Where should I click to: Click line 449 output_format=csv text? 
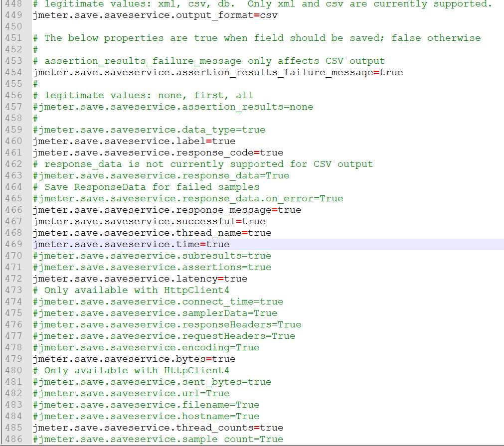155,15
